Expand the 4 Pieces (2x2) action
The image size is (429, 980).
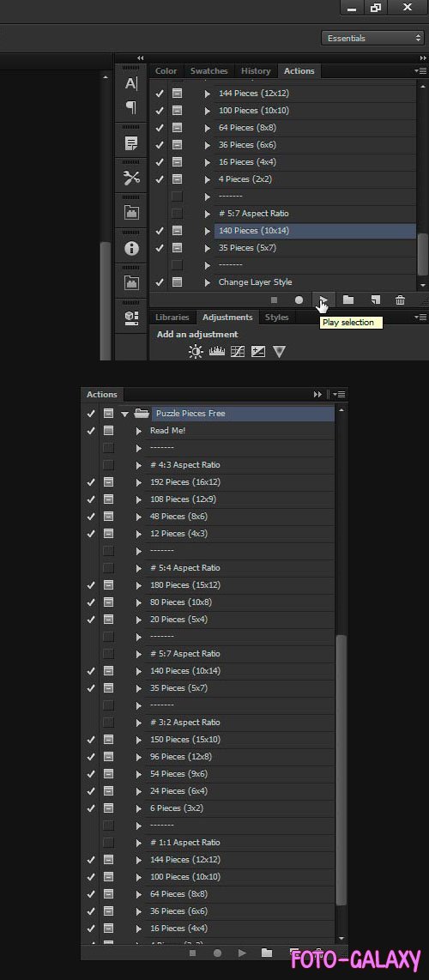pyautogui.click(x=208, y=179)
